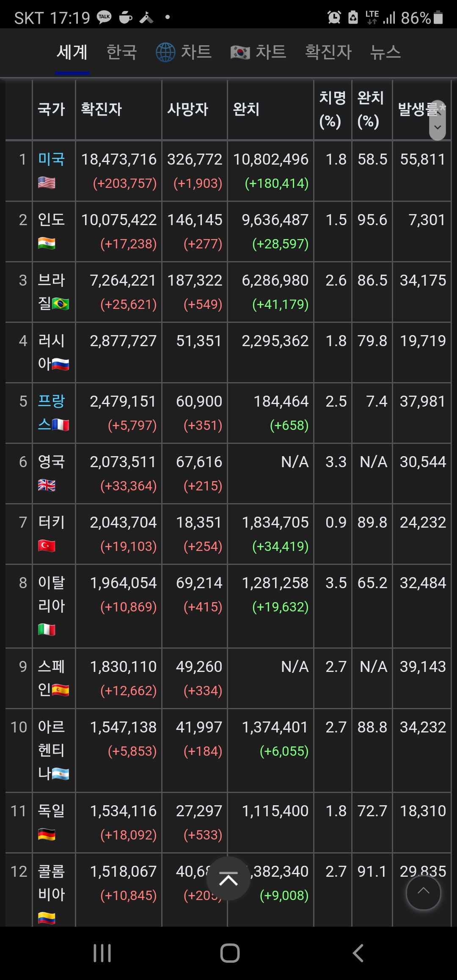Tap the round outlined up-chevron button
The width and height of the screenshot is (457, 980).
(x=424, y=892)
